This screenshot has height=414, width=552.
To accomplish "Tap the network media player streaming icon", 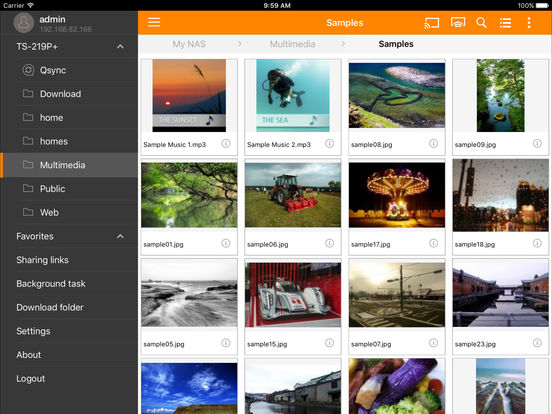I will (458, 23).
